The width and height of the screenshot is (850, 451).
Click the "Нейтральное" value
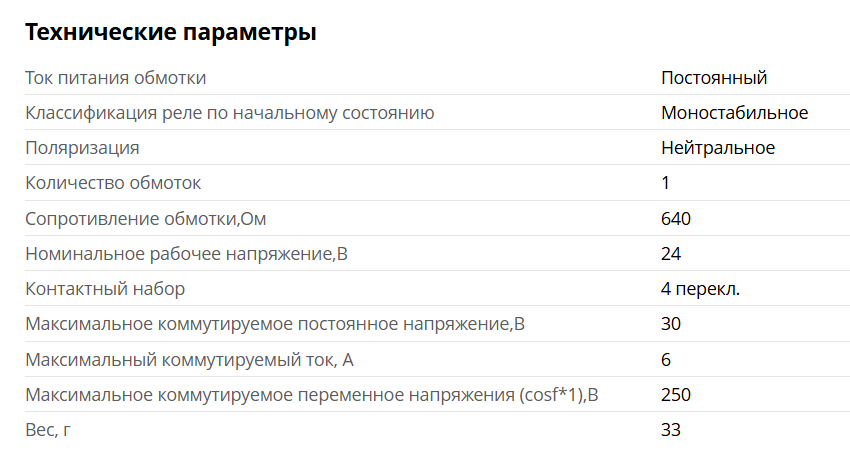718,148
